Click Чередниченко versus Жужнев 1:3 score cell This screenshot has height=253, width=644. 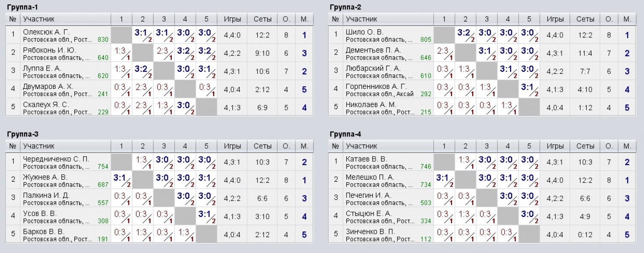(143, 162)
